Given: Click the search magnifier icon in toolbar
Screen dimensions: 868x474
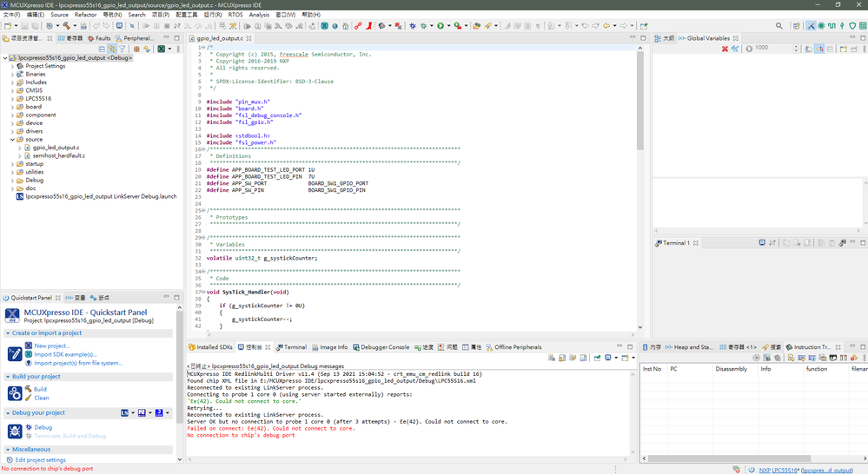Looking at the screenshot, I should coord(779,26).
